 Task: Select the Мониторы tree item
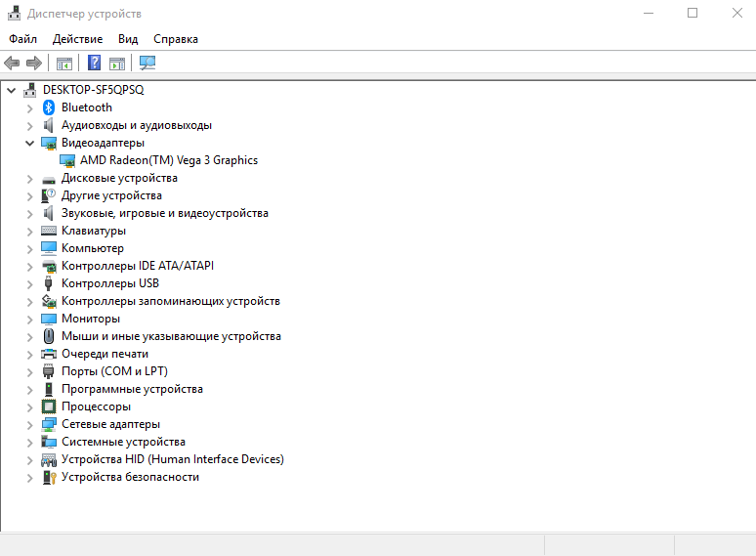(x=91, y=319)
